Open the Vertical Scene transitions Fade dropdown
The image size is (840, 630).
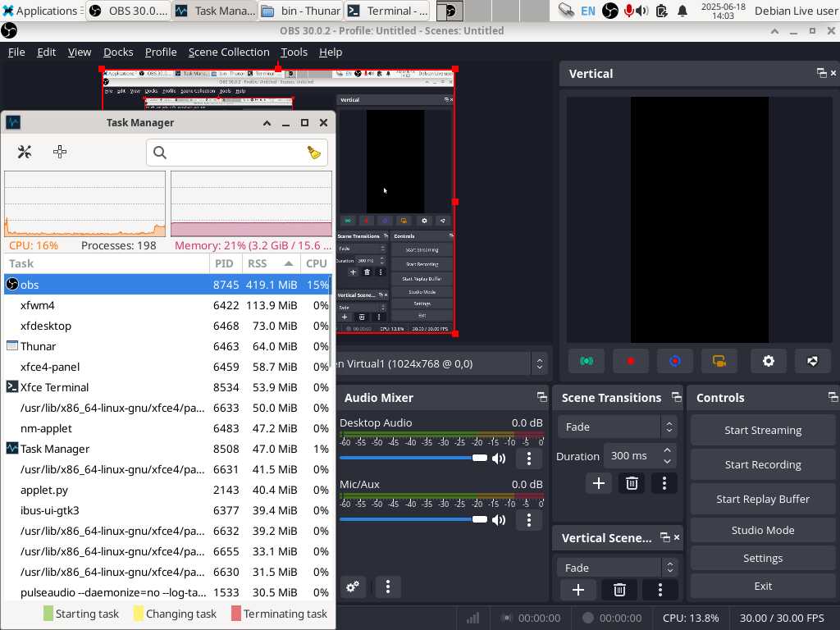pos(617,568)
